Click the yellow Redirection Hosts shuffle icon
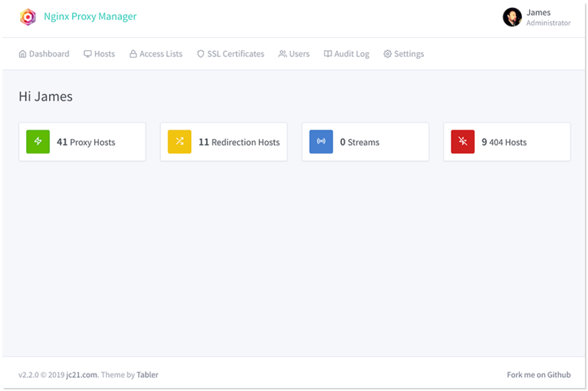The image size is (588, 391). coord(179,141)
